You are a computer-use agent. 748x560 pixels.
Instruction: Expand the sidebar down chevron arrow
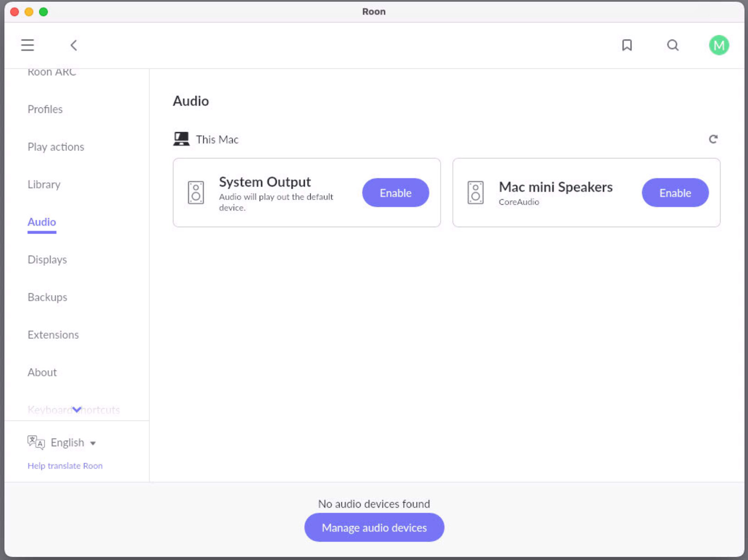pyautogui.click(x=77, y=409)
